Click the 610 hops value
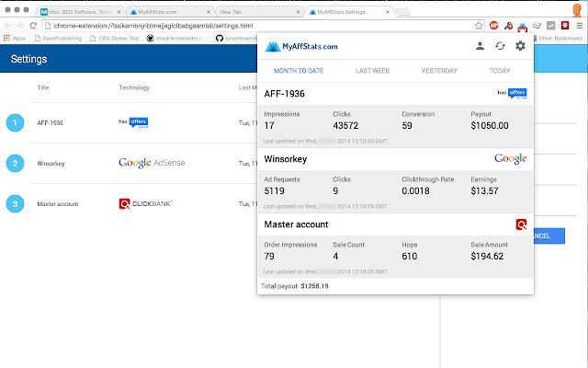Viewport: 588px width, 368px height. [x=409, y=256]
